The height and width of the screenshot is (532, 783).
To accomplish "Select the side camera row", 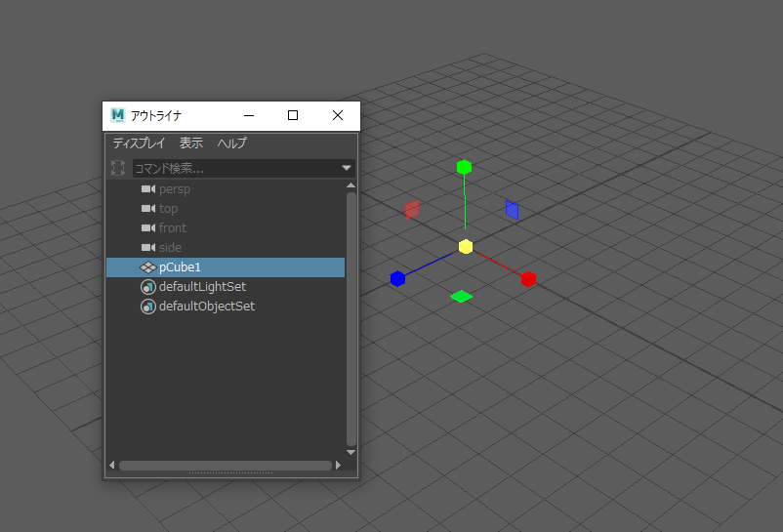I will 226,248.
